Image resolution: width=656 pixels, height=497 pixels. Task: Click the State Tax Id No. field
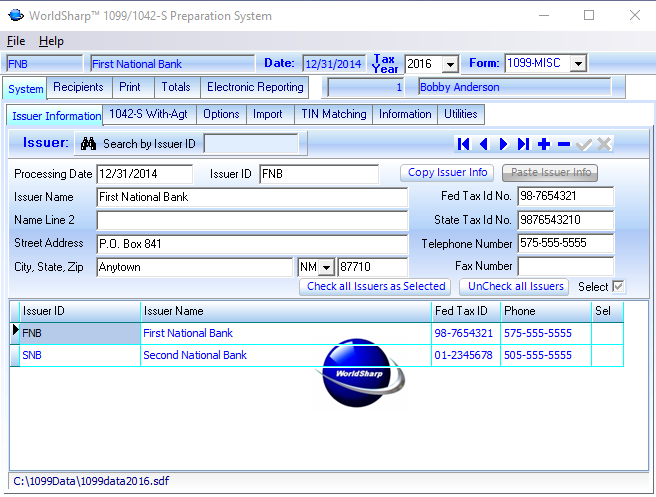(566, 220)
